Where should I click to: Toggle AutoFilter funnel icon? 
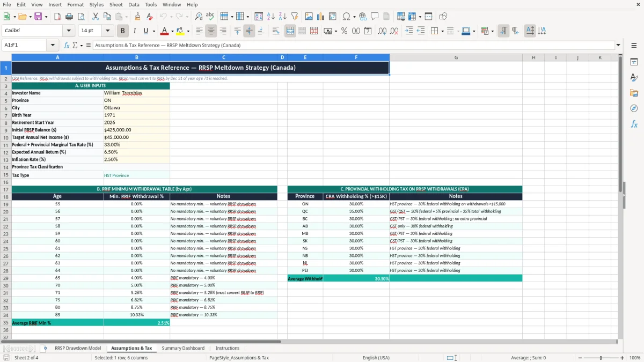pos(295,17)
